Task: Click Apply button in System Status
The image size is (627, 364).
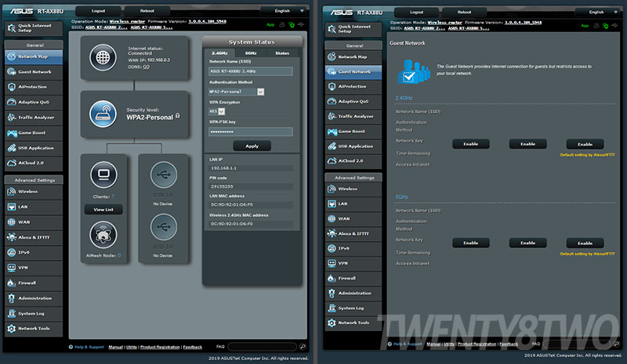Action: pos(252,146)
